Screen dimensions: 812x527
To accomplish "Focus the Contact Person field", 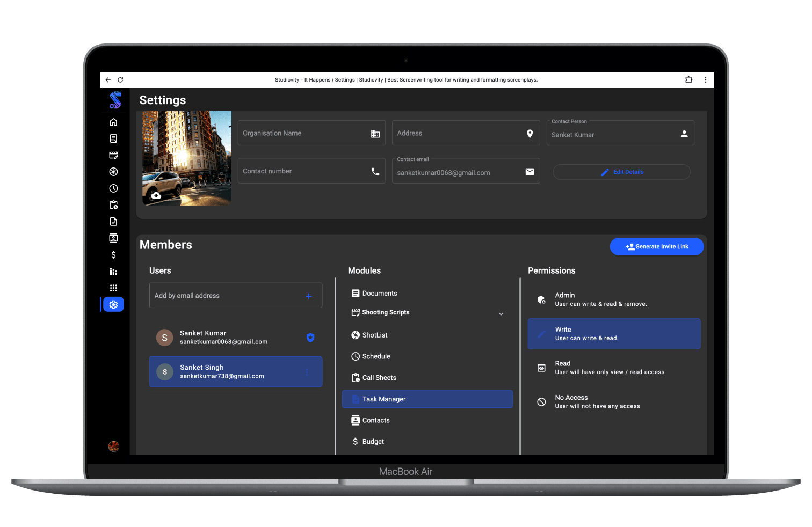I will pos(620,133).
